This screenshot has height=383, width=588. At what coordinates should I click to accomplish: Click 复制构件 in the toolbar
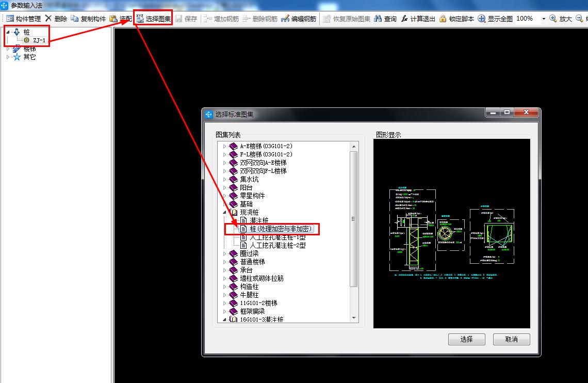click(89, 19)
